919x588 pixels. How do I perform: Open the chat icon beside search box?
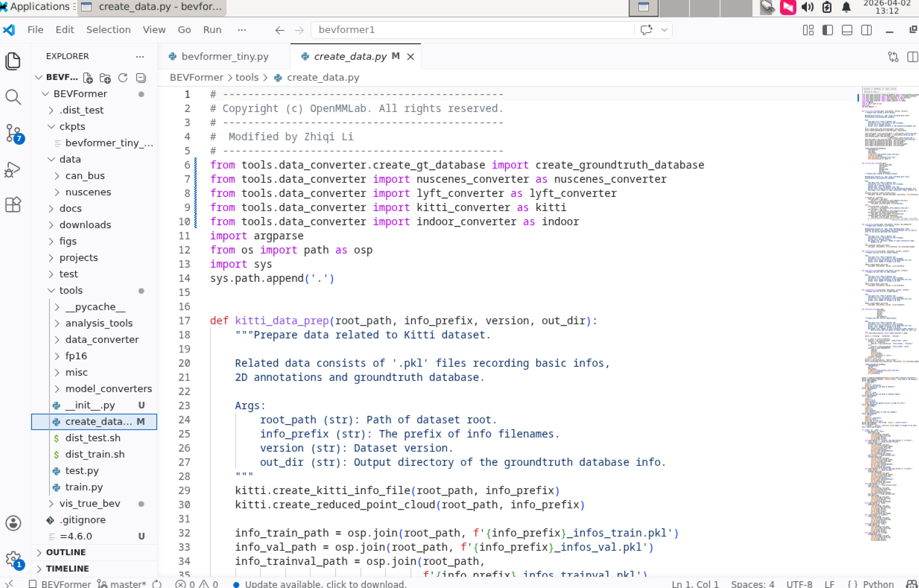click(x=646, y=30)
